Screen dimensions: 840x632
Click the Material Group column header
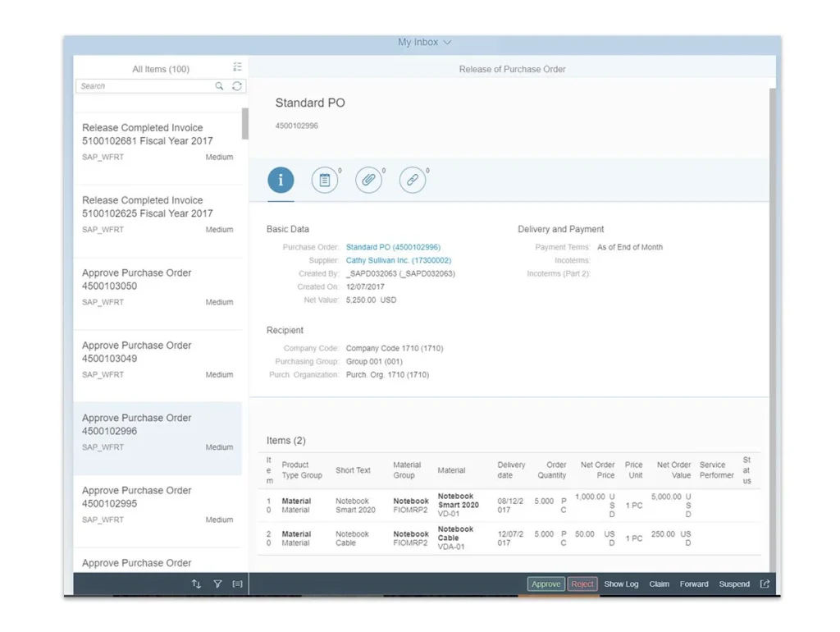coord(407,470)
